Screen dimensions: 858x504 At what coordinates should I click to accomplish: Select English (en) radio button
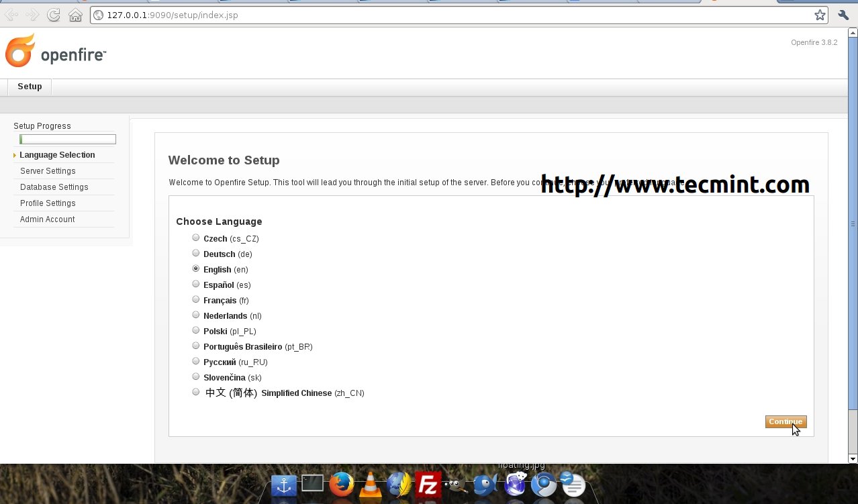[196, 268]
